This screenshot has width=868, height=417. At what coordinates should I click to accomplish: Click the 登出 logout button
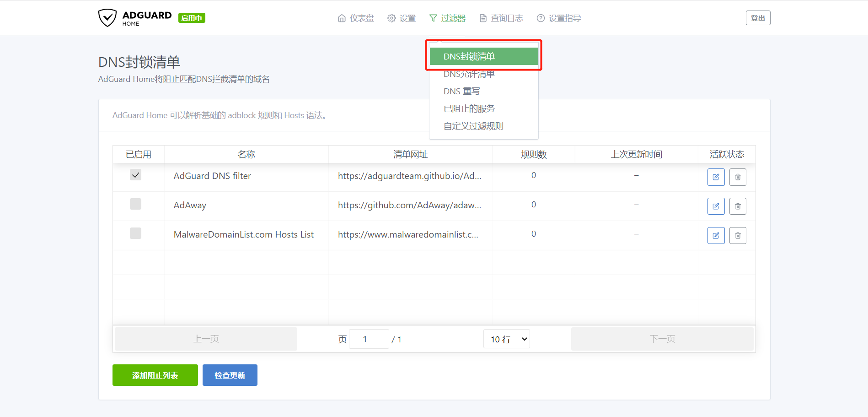(x=758, y=18)
